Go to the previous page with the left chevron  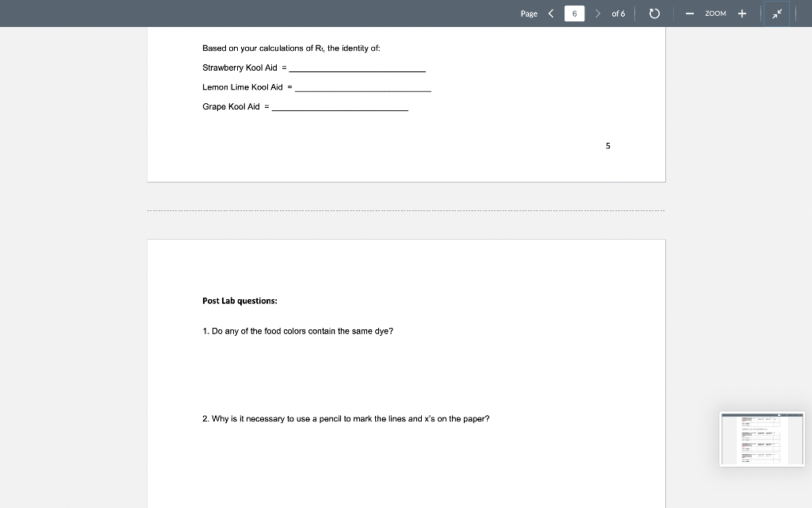(x=552, y=13)
